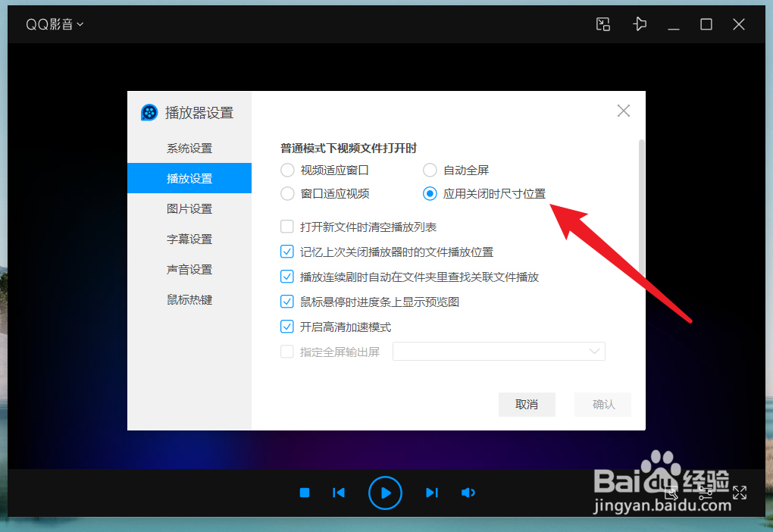
Task: Open the 系统设置 section
Action: click(189, 149)
